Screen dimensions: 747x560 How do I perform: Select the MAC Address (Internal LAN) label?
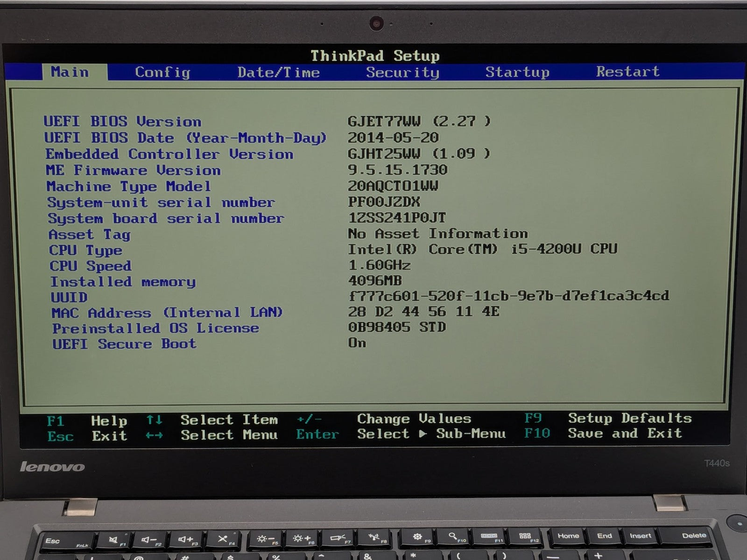tap(167, 313)
